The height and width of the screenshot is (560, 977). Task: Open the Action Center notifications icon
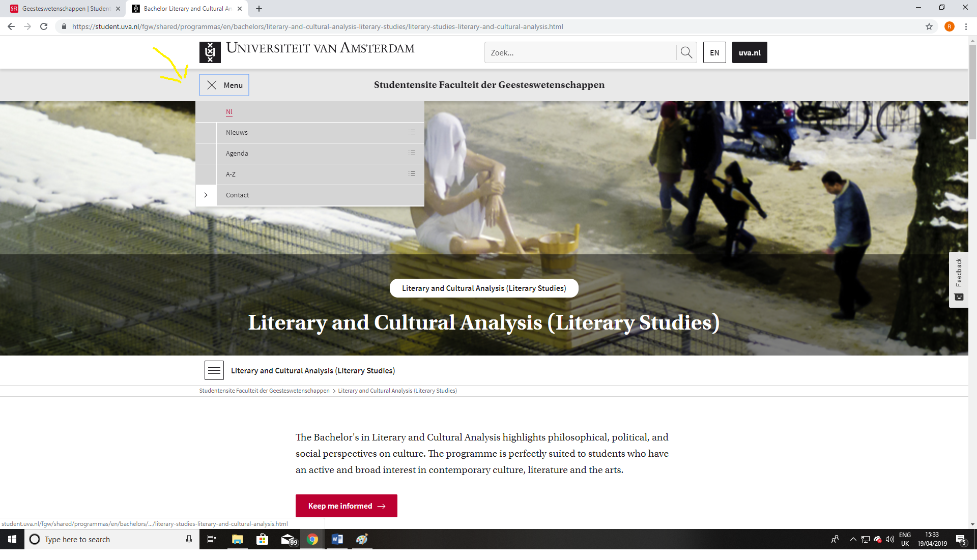[961, 539]
